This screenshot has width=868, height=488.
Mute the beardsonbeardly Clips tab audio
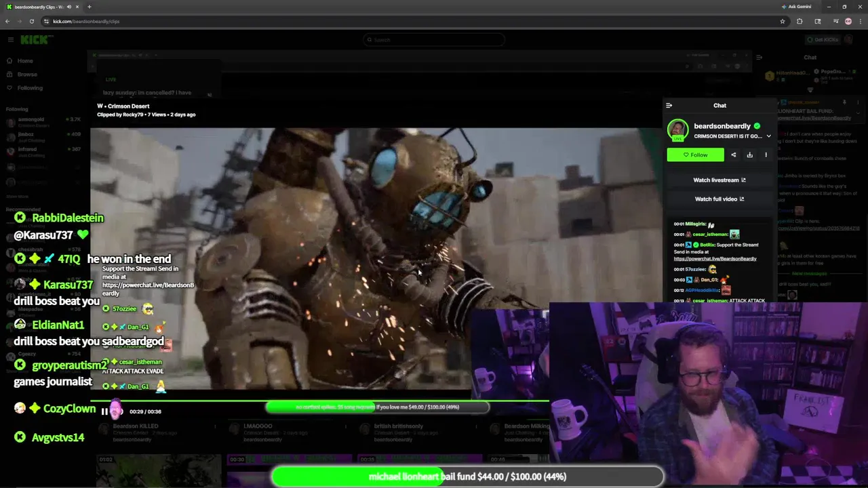coord(68,7)
